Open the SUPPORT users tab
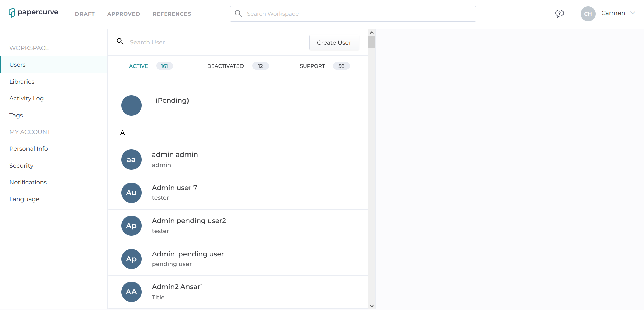 (312, 66)
